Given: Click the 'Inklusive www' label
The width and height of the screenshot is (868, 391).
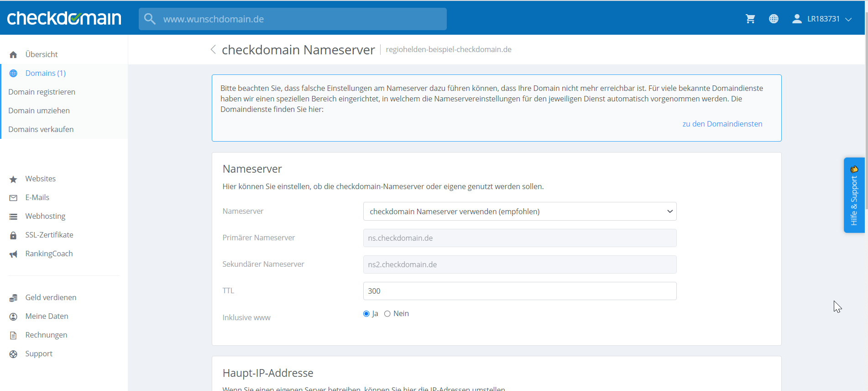Looking at the screenshot, I should [x=246, y=317].
